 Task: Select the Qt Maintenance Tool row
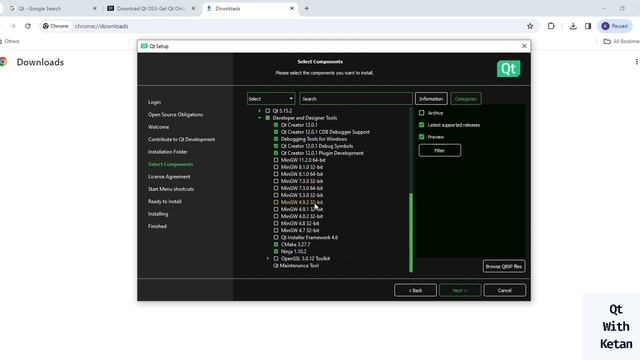coord(296,266)
